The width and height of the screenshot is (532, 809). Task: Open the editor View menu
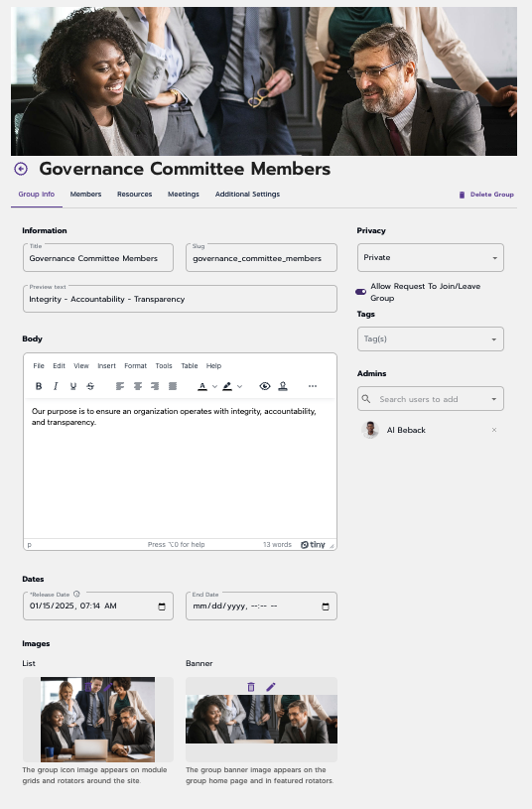81,366
